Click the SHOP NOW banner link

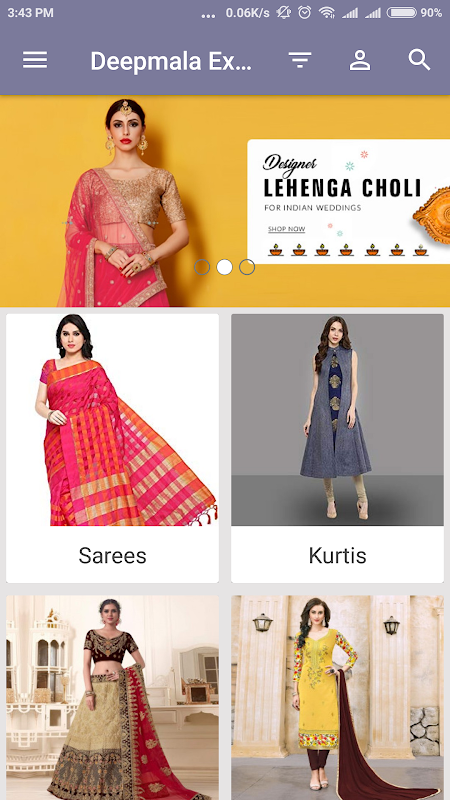point(287,229)
